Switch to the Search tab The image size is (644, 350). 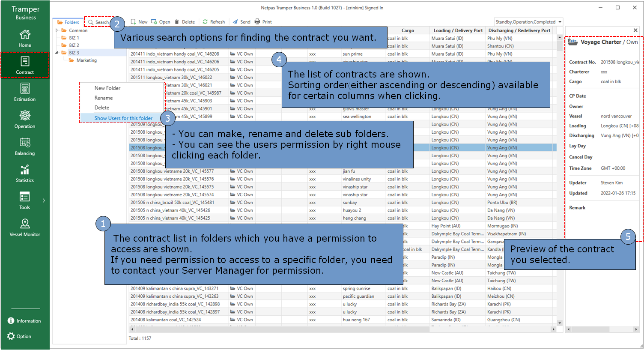click(x=98, y=22)
